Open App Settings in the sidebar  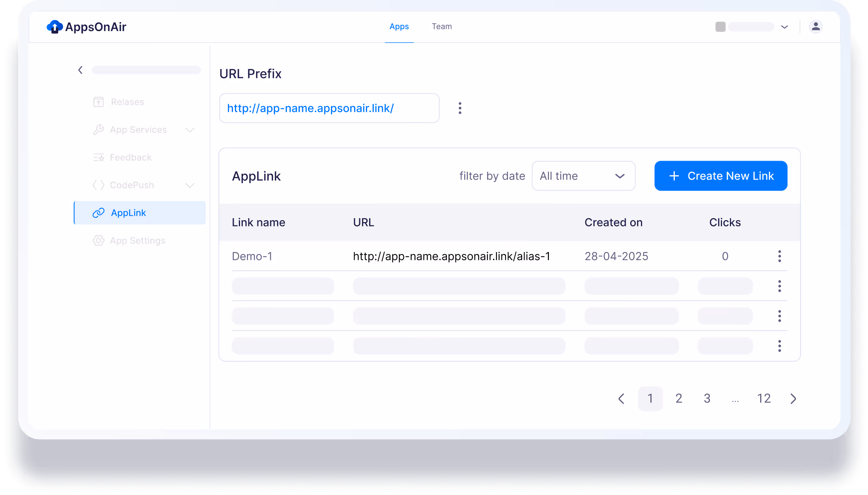click(138, 241)
